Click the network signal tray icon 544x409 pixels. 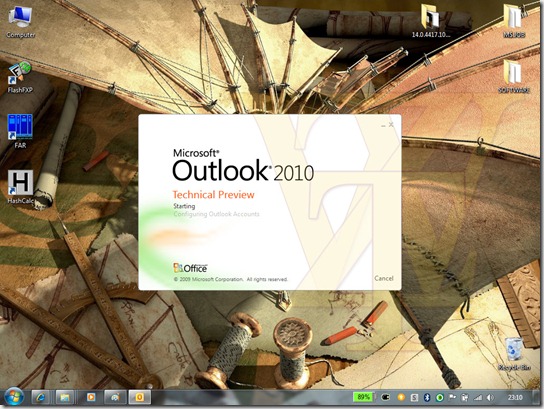[x=478, y=398]
